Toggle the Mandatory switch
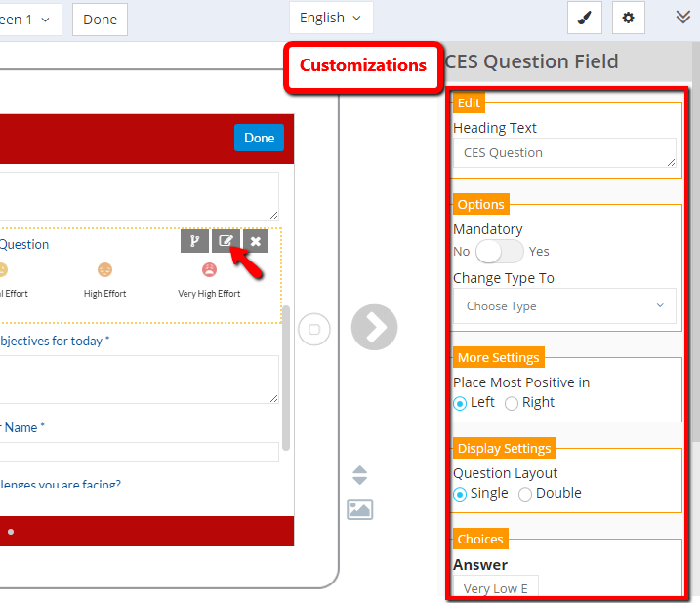Screen dimensions: 700x603 (x=500, y=252)
